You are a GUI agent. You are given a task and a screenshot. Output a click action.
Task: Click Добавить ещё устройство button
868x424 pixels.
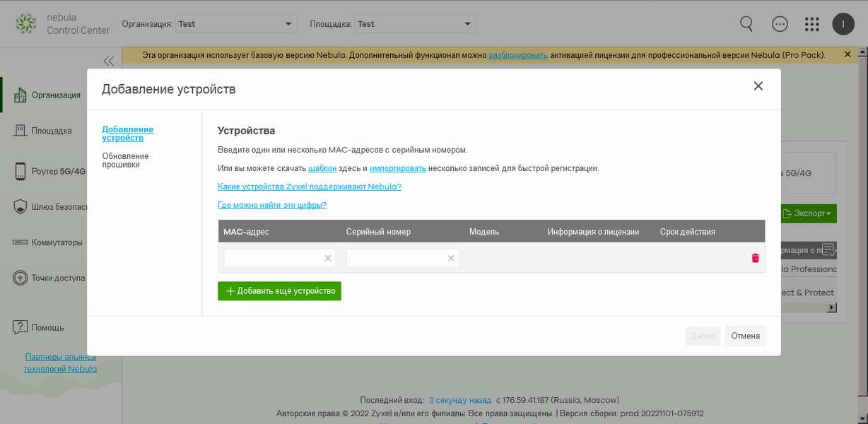(x=279, y=291)
